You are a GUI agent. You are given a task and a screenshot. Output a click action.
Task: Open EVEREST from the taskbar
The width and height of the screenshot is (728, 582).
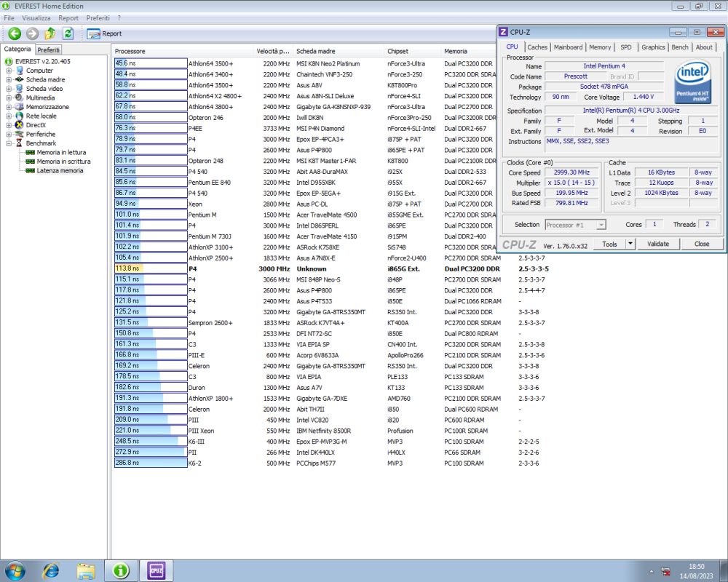pyautogui.click(x=120, y=571)
